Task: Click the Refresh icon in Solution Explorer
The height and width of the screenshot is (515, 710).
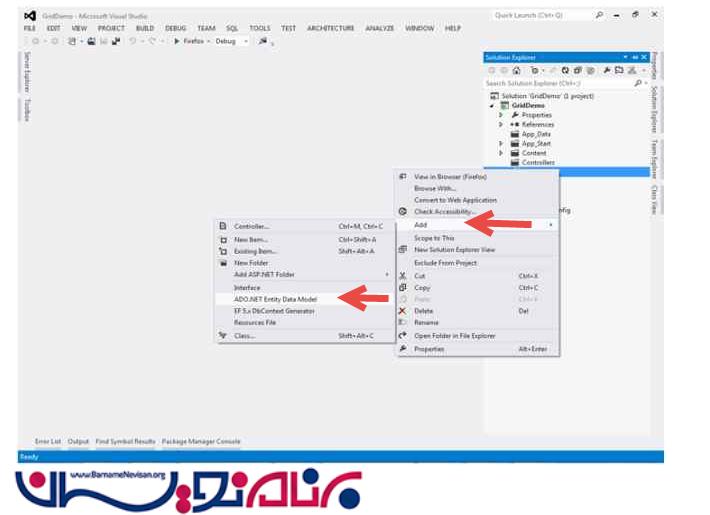Action: [565, 71]
